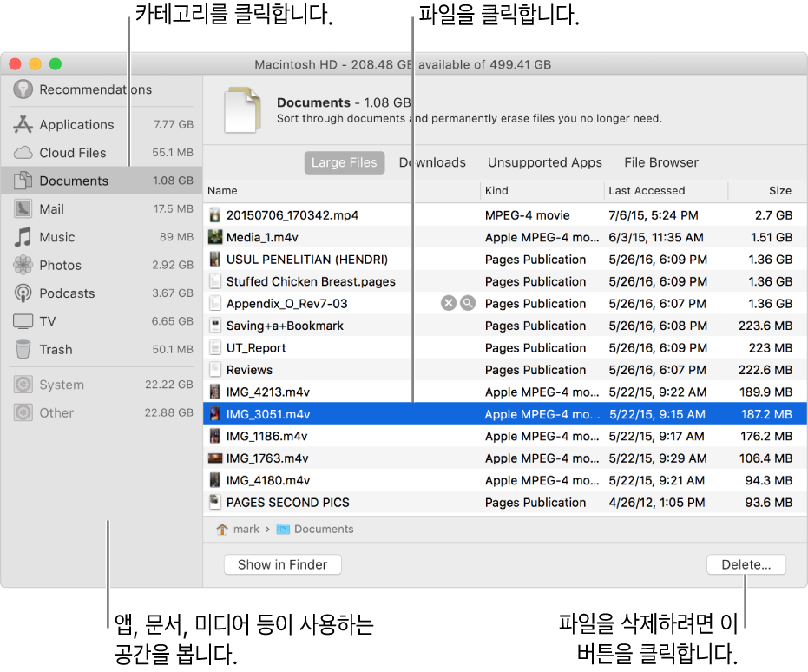Image resolution: width=808 pixels, height=672 pixels.
Task: Click the magnifier icon on Appendix_O_Rev7-03
Action: click(x=468, y=303)
